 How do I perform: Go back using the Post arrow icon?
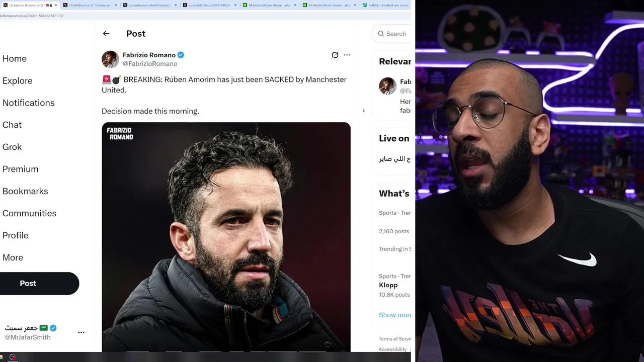pyautogui.click(x=106, y=34)
